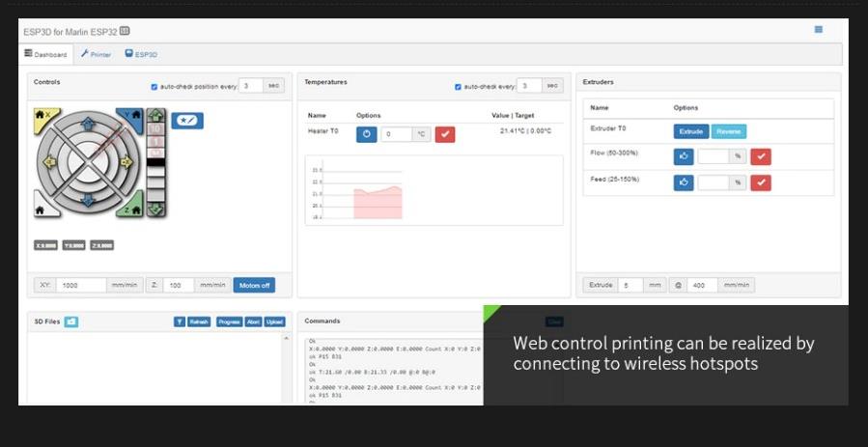Lower Z with green down arrow
Screen dimensions: 868x447
click(156, 210)
